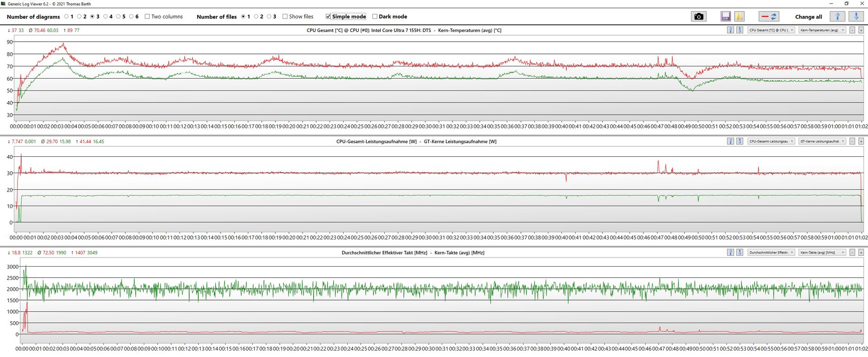This screenshot has height=357, width=868.
Task: Click the up arrow of the Effektiver Takt diagram
Action: click(x=731, y=253)
